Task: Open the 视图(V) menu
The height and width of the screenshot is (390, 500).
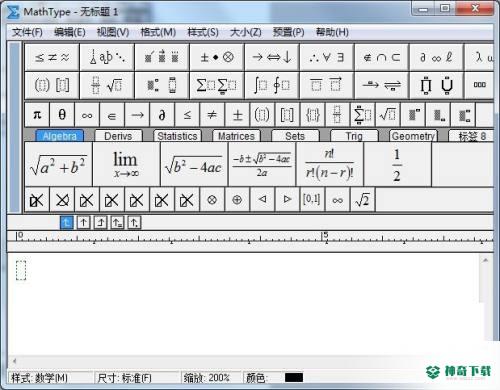Action: coord(113,32)
